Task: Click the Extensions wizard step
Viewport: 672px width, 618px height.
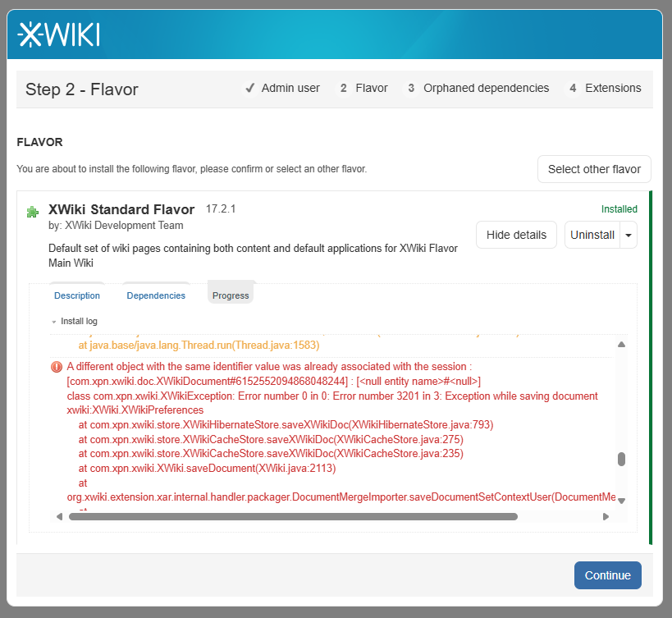Action: [604, 89]
